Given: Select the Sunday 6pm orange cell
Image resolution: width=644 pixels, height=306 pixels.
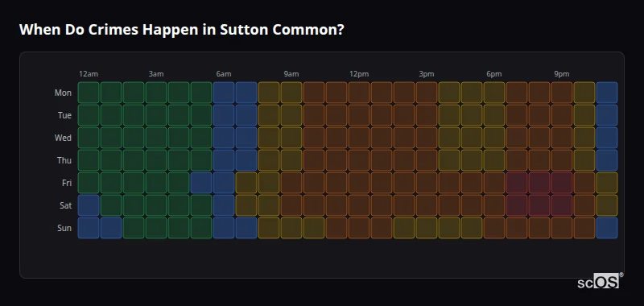Looking at the screenshot, I should (494, 228).
